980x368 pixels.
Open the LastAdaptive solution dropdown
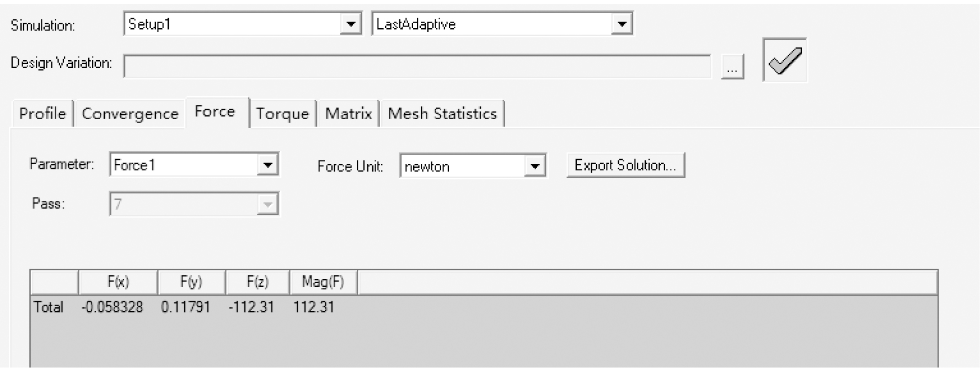pyautogui.click(x=622, y=24)
